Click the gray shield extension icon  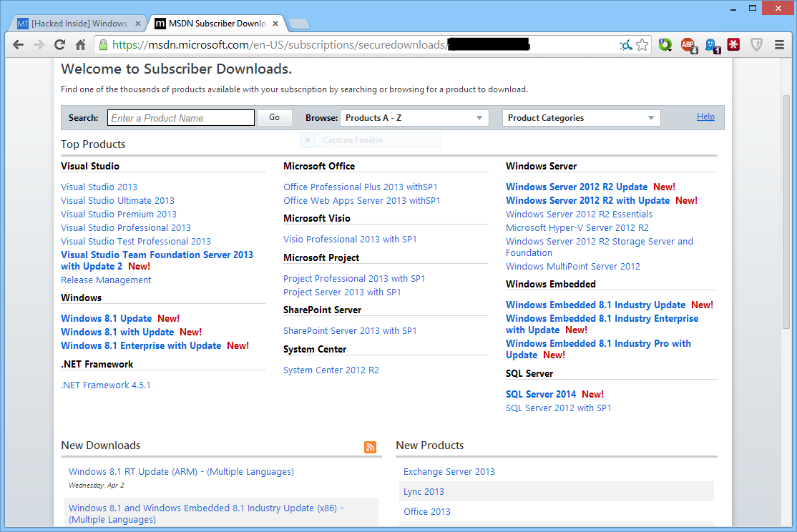click(x=756, y=45)
